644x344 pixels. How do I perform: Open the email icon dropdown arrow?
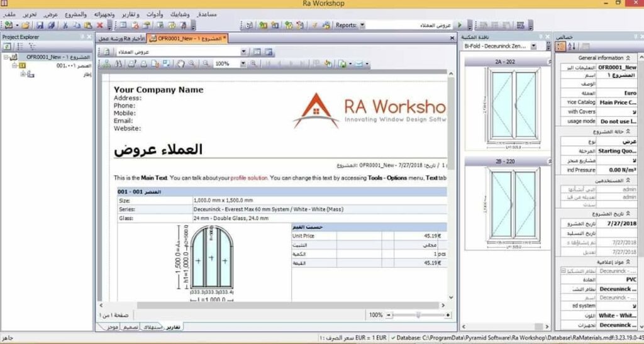pyautogui.click(x=367, y=64)
